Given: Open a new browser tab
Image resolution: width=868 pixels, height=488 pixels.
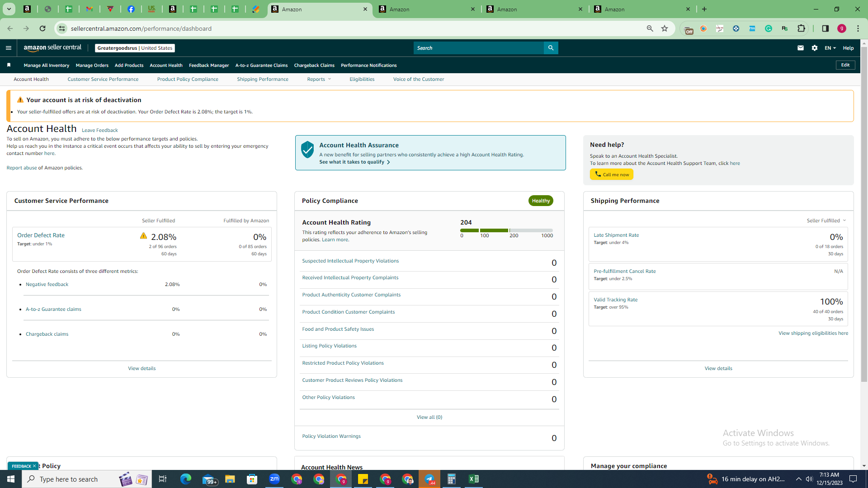Looking at the screenshot, I should tap(704, 9).
